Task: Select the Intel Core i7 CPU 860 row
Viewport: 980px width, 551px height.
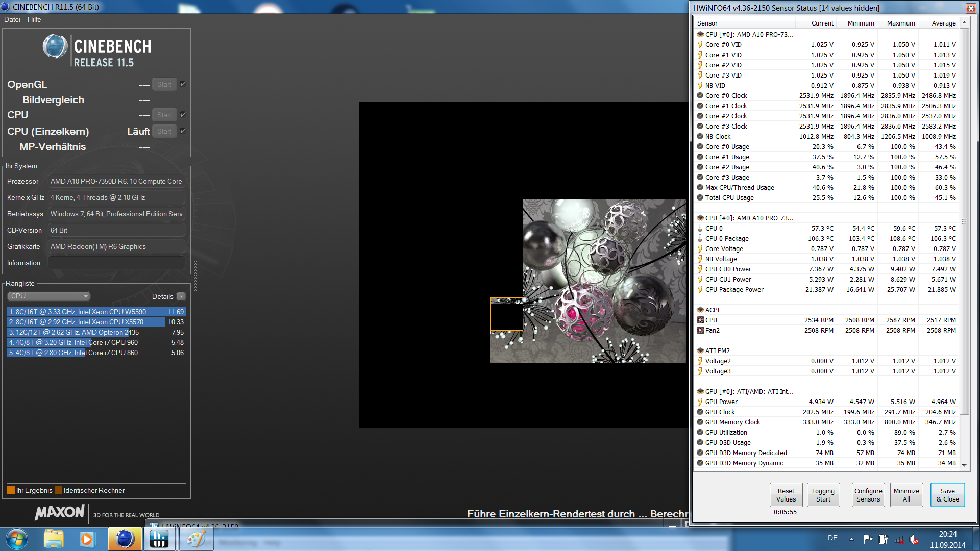Action: pyautogui.click(x=96, y=353)
